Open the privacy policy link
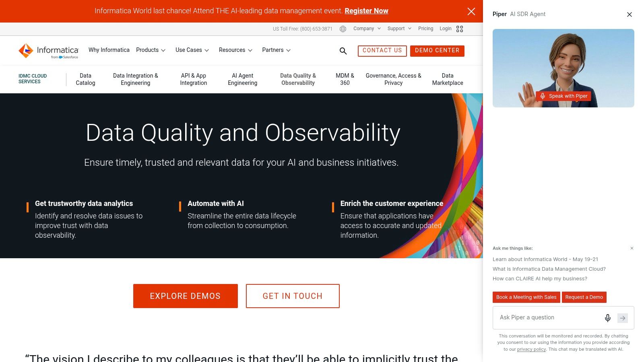This screenshot has height=362, width=644. (531, 350)
